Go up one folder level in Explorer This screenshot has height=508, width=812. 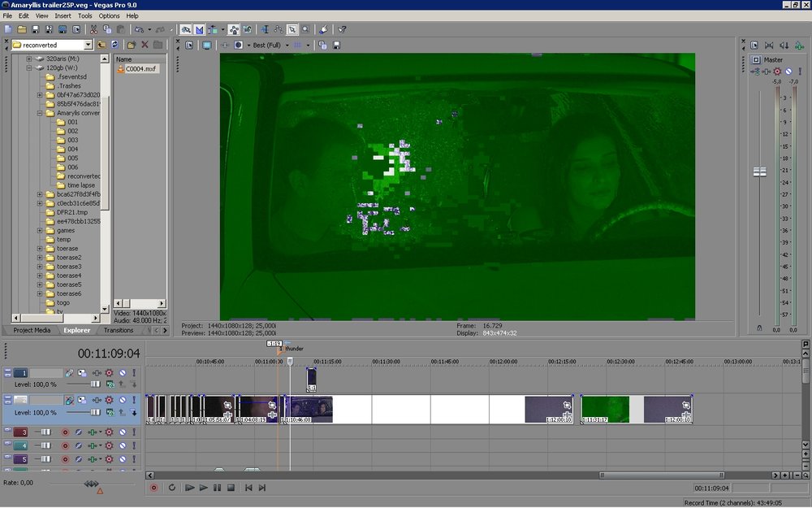tap(101, 45)
